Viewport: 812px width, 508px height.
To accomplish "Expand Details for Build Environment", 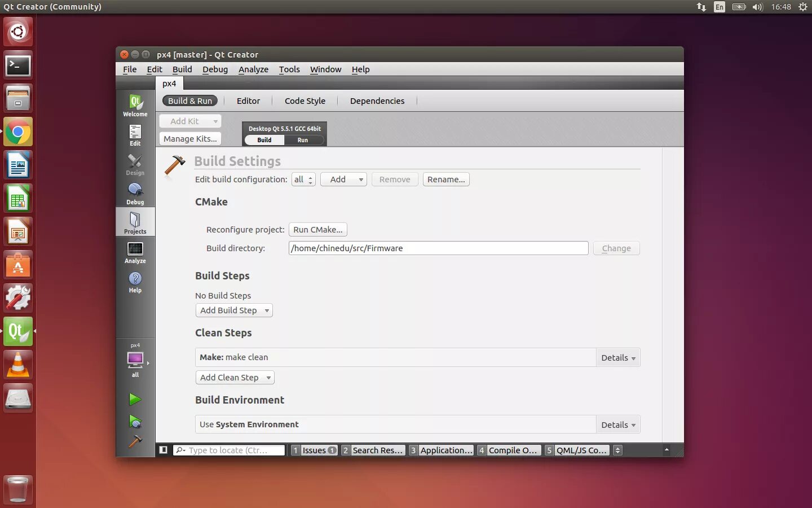I will point(618,425).
